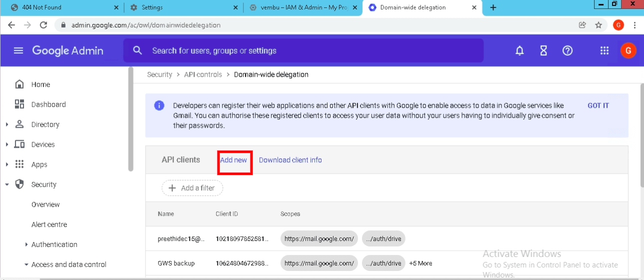Open the tasks hourglass icon
Image resolution: width=644 pixels, height=280 pixels.
[543, 51]
